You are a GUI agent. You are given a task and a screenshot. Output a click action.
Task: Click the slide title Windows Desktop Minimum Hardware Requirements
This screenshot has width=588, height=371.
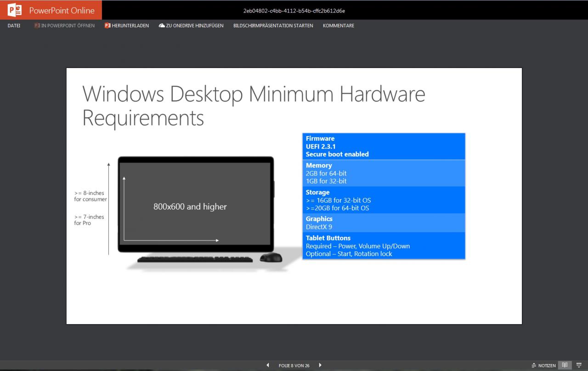254,106
